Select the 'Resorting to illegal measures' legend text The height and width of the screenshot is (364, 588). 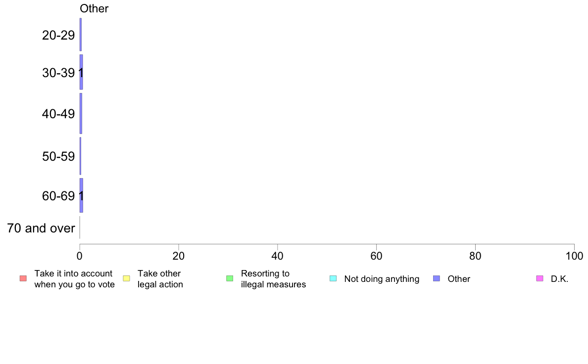point(273,279)
